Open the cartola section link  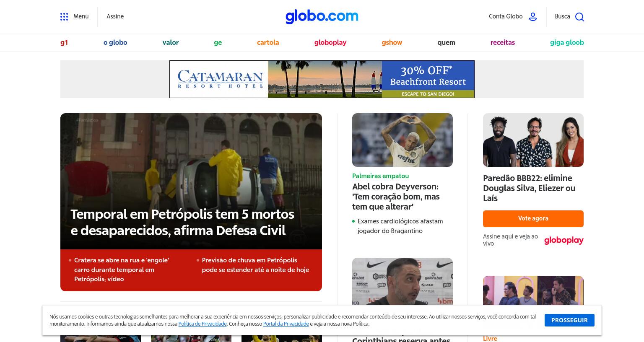click(268, 42)
